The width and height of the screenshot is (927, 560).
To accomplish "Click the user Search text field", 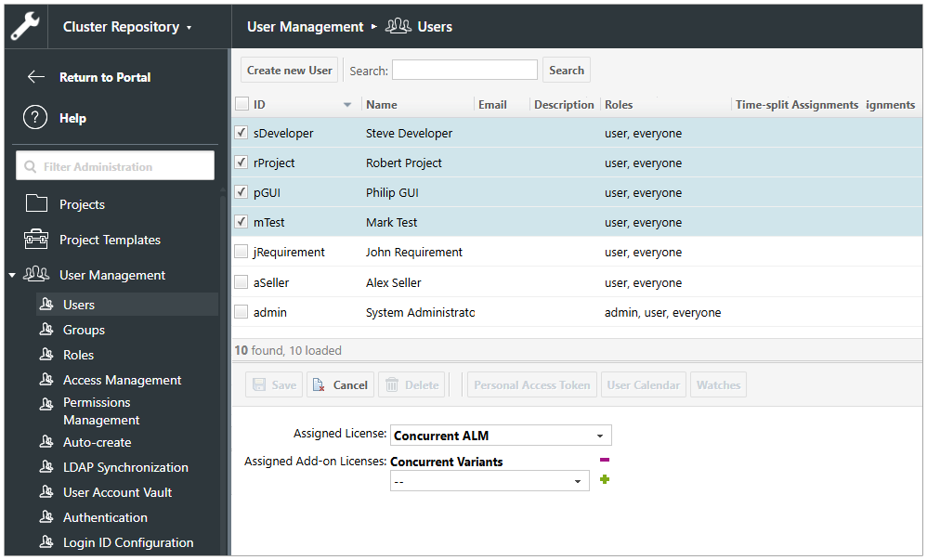I will (x=464, y=70).
